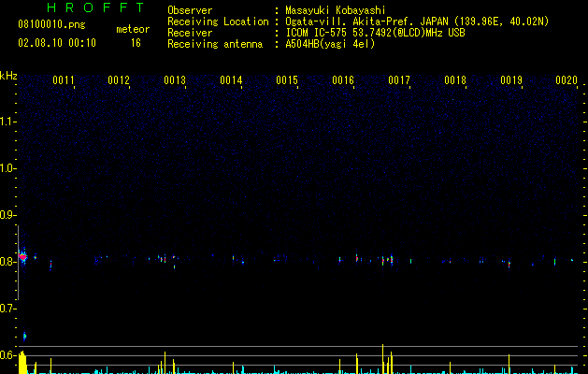
Task: Click the ICOM IC-575 receiver details
Action: 375,33
